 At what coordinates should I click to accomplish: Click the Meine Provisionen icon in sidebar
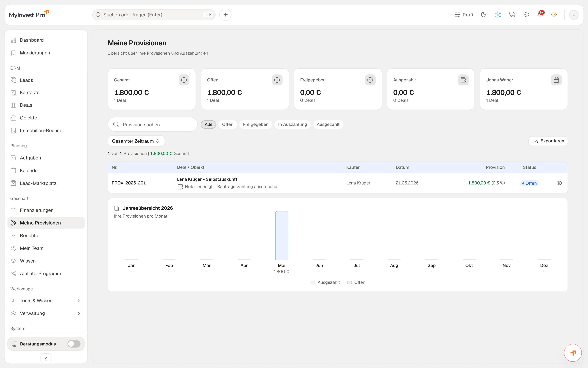(13, 223)
